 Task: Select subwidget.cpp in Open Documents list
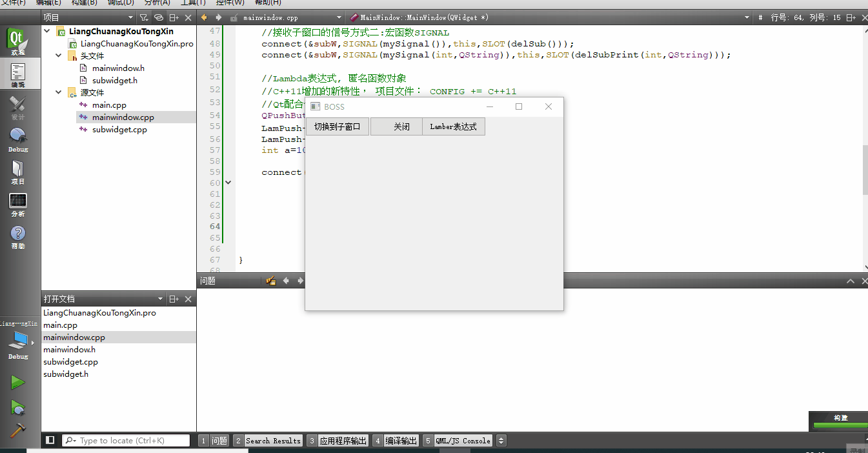[x=71, y=362]
